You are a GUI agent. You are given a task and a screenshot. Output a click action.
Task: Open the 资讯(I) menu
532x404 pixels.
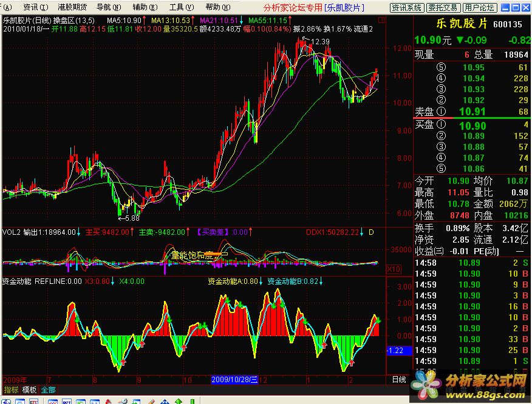pos(36,7)
